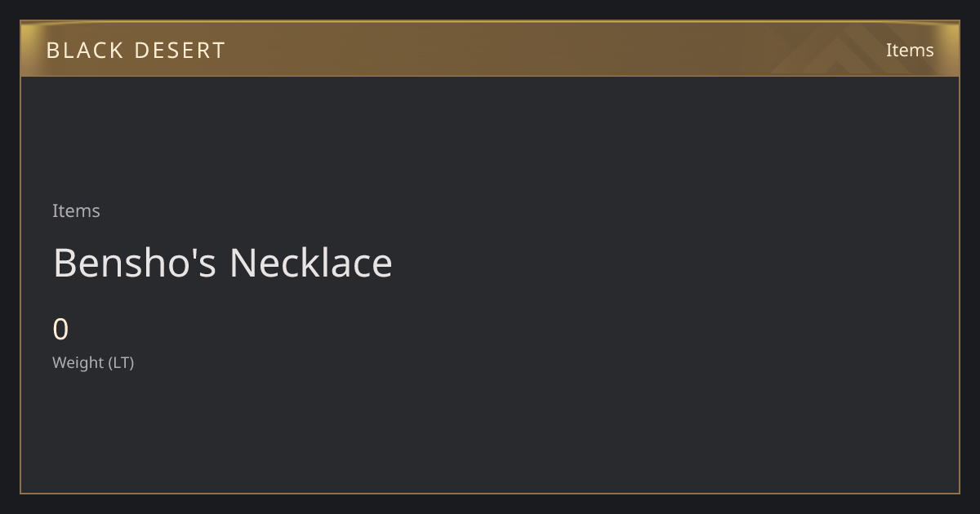Select the (LT) unit text
Screen dimensions: 980x514
121,362
